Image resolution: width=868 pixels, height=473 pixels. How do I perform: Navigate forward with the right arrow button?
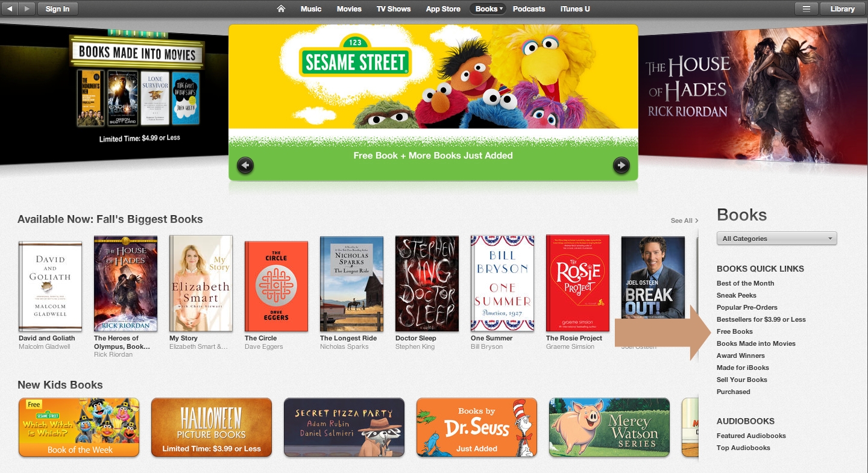27,8
